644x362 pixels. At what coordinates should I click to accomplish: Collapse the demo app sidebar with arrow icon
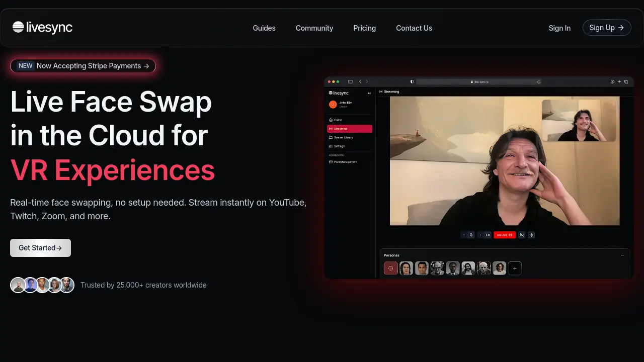click(x=369, y=93)
